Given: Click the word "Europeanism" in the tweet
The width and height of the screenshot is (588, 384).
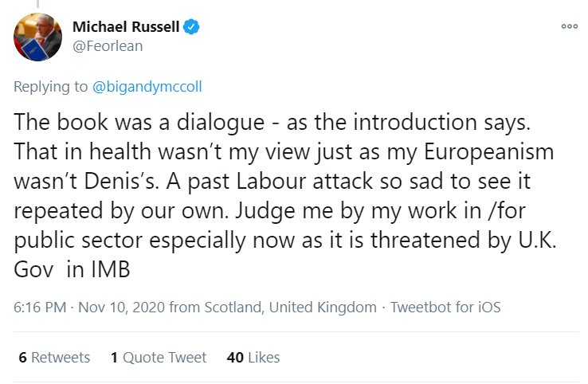Looking at the screenshot, I should point(488,152).
